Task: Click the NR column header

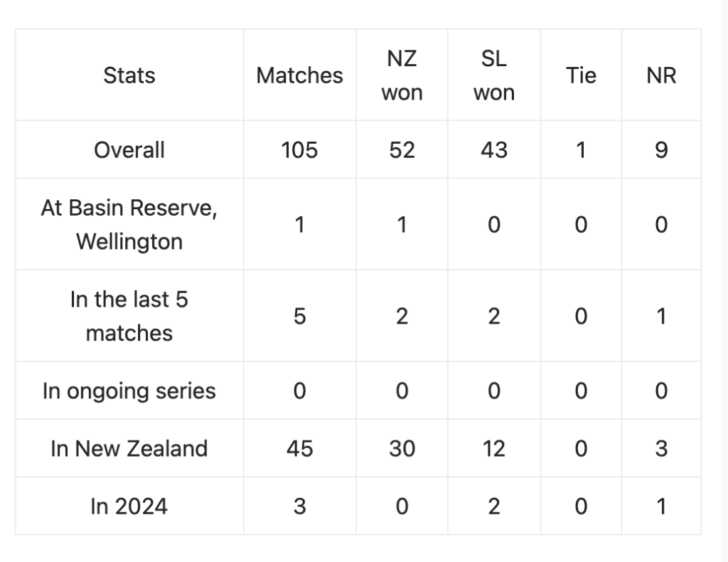Action: point(661,75)
